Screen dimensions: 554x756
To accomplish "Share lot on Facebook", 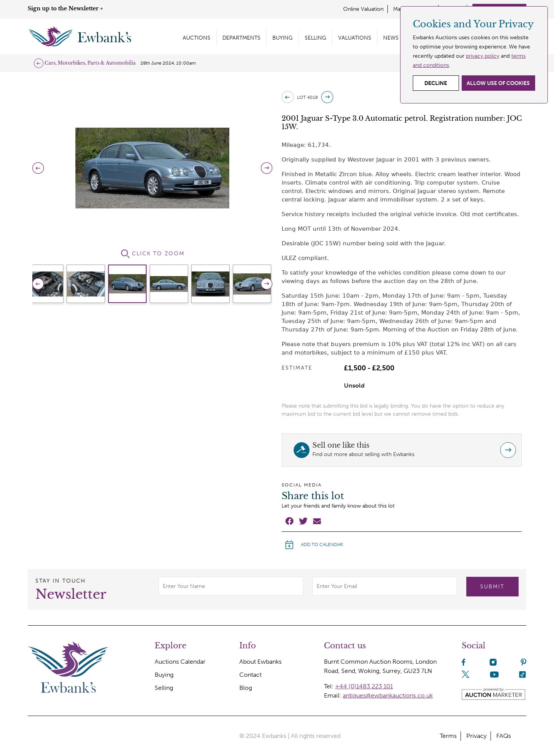I will tap(289, 521).
